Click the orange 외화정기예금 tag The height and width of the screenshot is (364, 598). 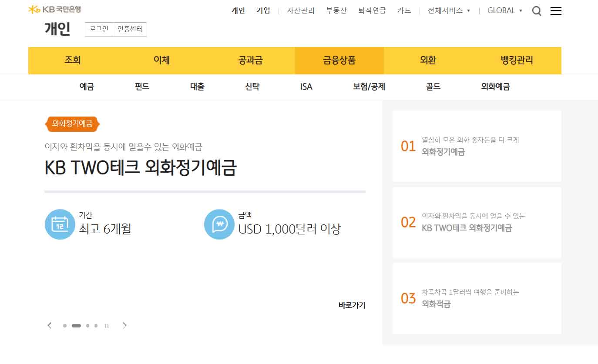pyautogui.click(x=72, y=124)
